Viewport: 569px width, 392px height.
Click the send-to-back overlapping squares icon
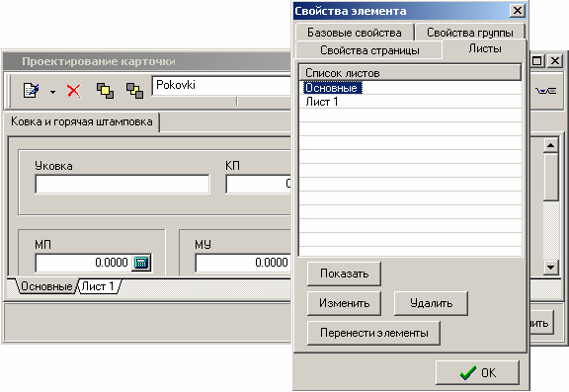click(x=134, y=91)
